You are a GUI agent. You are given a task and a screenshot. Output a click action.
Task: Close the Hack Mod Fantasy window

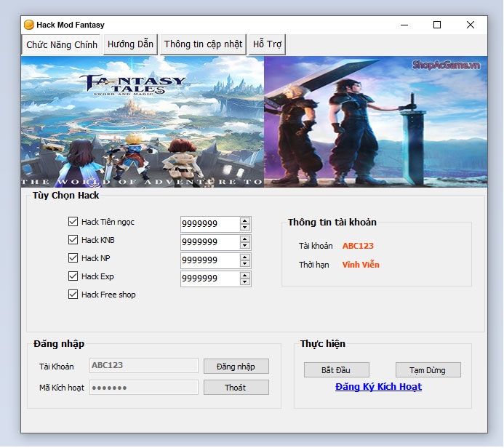tap(471, 25)
